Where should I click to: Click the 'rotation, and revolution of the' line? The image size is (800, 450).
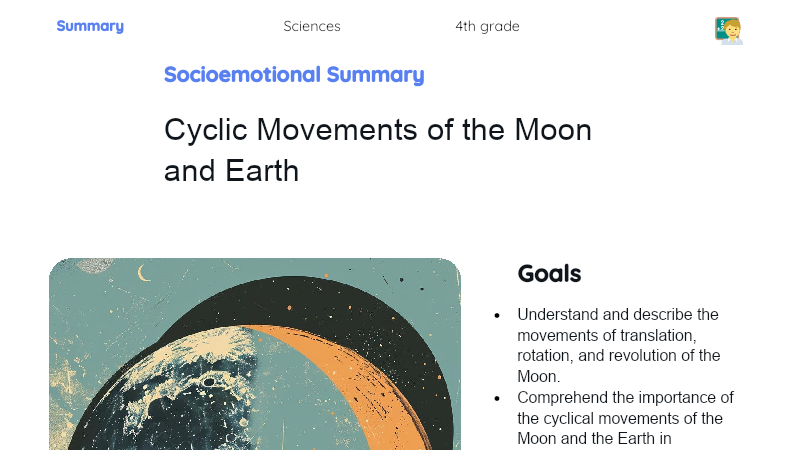pyautogui.click(x=619, y=356)
